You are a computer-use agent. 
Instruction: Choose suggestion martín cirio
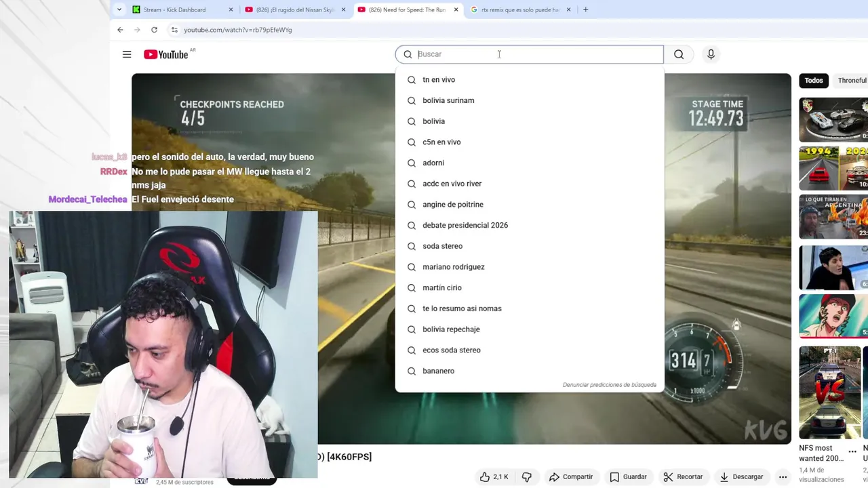pyautogui.click(x=530, y=287)
